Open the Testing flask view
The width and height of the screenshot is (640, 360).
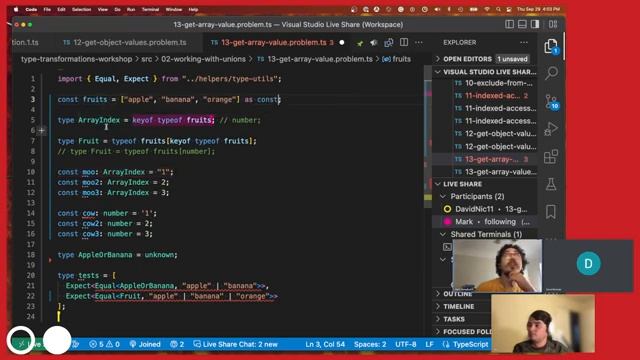(x=551, y=184)
